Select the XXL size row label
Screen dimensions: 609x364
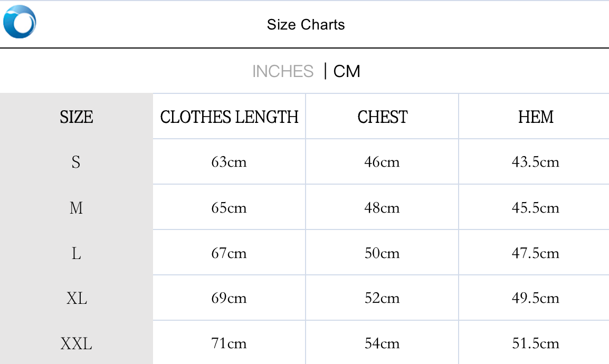(x=77, y=344)
